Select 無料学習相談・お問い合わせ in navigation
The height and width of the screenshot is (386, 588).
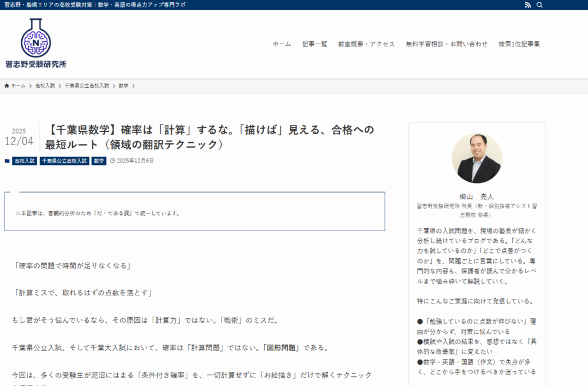(446, 44)
